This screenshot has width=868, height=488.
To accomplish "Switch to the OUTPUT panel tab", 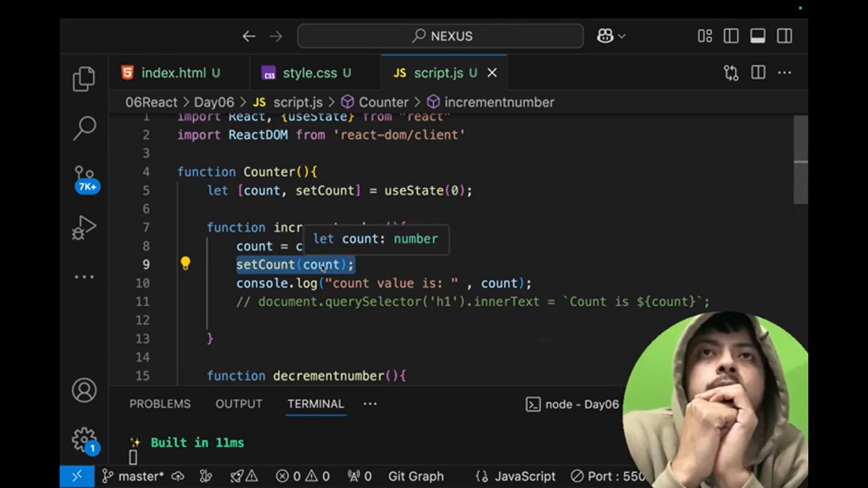I will pos(239,404).
